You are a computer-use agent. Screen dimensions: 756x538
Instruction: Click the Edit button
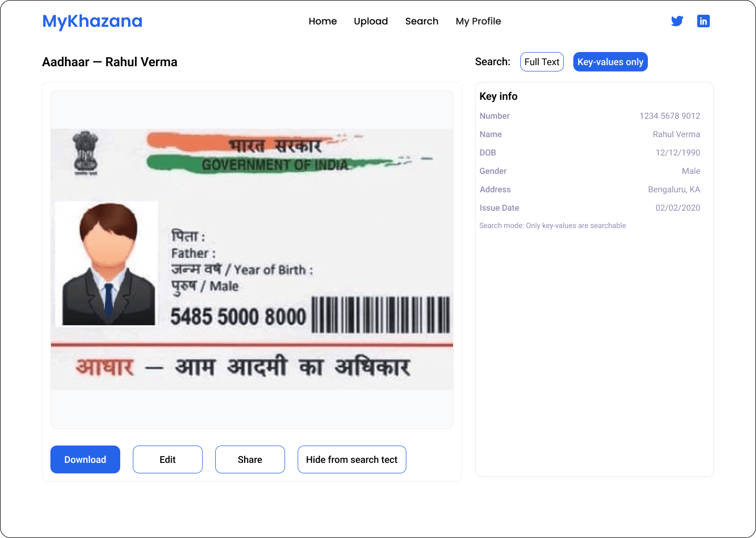point(167,459)
